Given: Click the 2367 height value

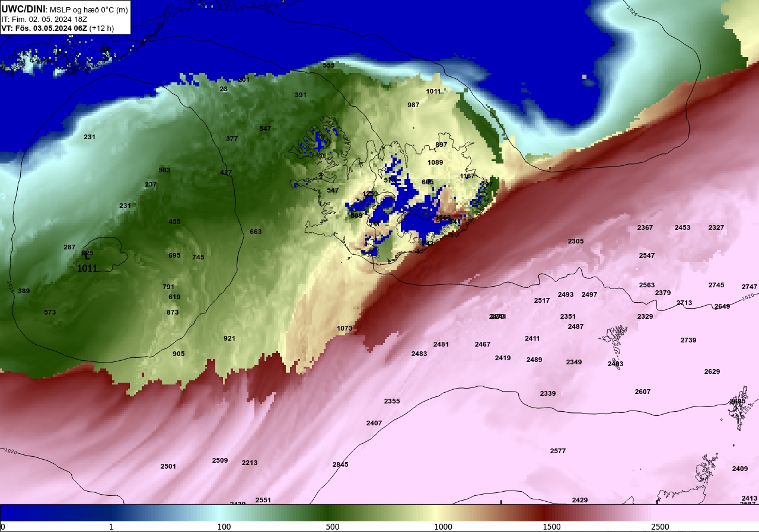Looking at the screenshot, I should tap(645, 227).
